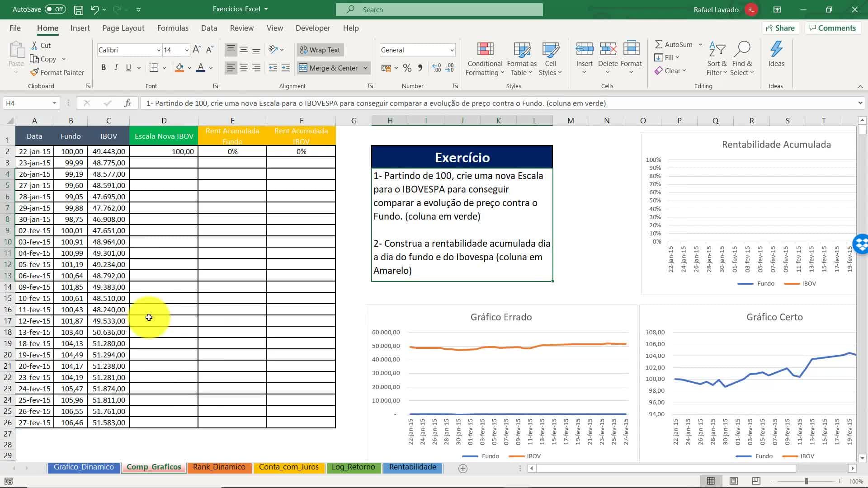Click inside the formula bar text

(x=376, y=103)
